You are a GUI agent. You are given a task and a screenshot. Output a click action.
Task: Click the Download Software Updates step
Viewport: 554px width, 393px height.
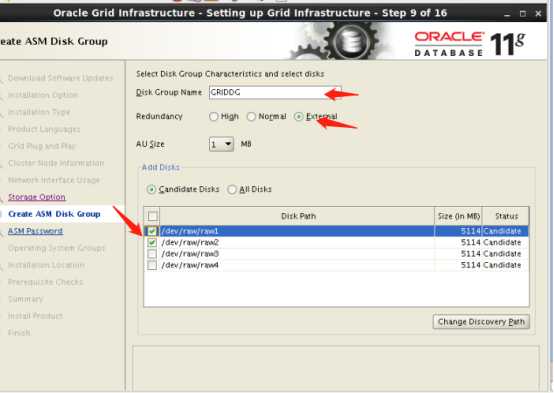(60, 78)
